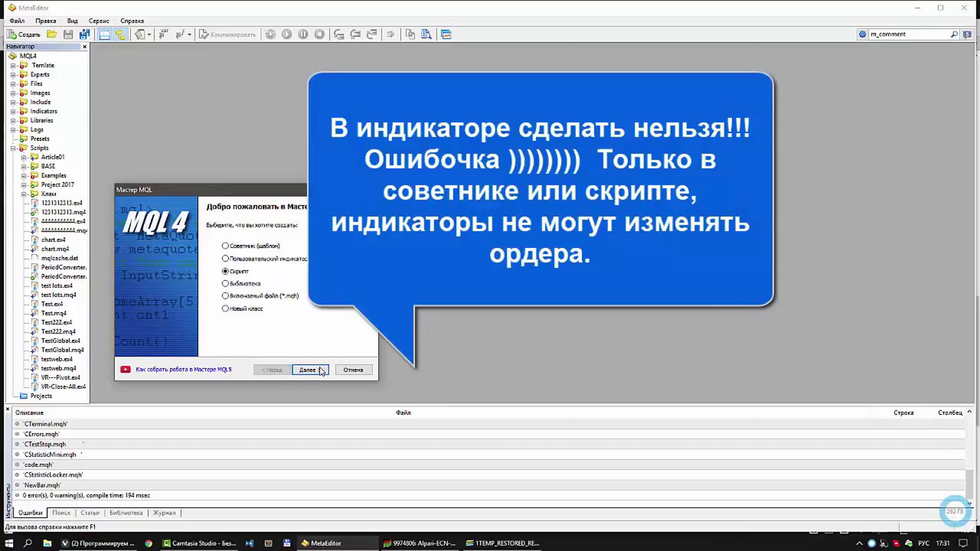Open the MetaTrader Alpari-ECN taskbar window
Viewport: 980px width, 551px height.
tap(420, 543)
